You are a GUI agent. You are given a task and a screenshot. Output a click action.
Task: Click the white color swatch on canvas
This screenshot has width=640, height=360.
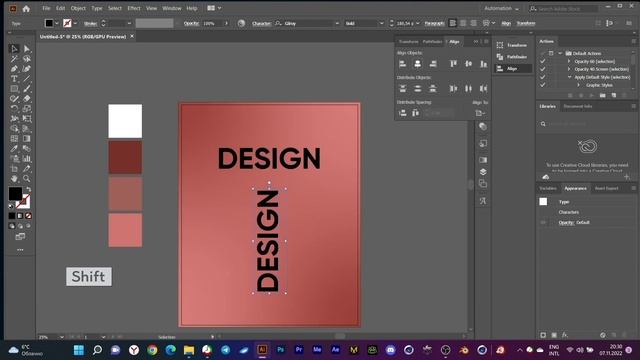[125, 121]
